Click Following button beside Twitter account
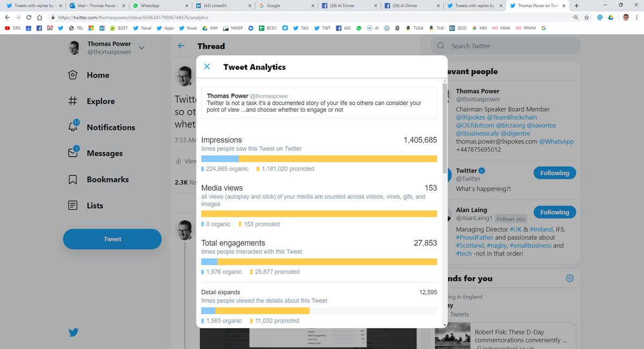Image resolution: width=644 pixels, height=349 pixels. click(554, 173)
